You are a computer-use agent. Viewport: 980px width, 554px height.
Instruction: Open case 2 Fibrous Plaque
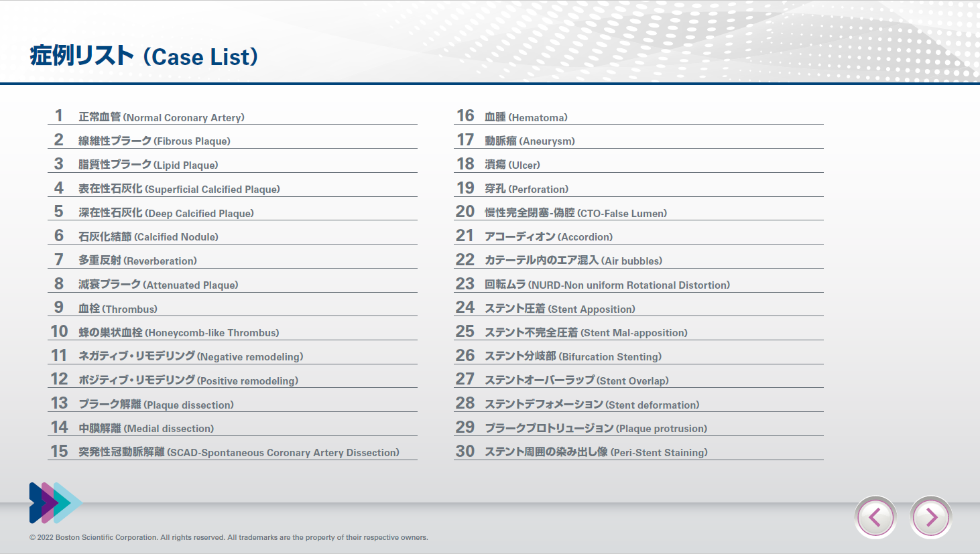pos(154,141)
